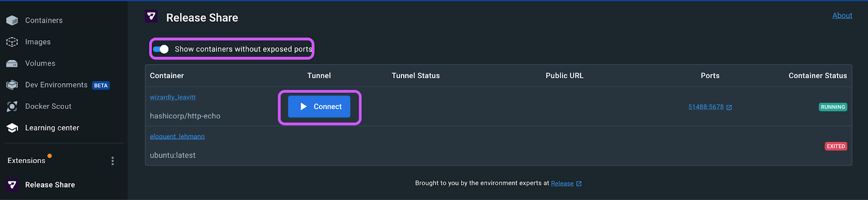Follow the Release link in footer
The height and width of the screenshot is (200, 868).
[562, 184]
